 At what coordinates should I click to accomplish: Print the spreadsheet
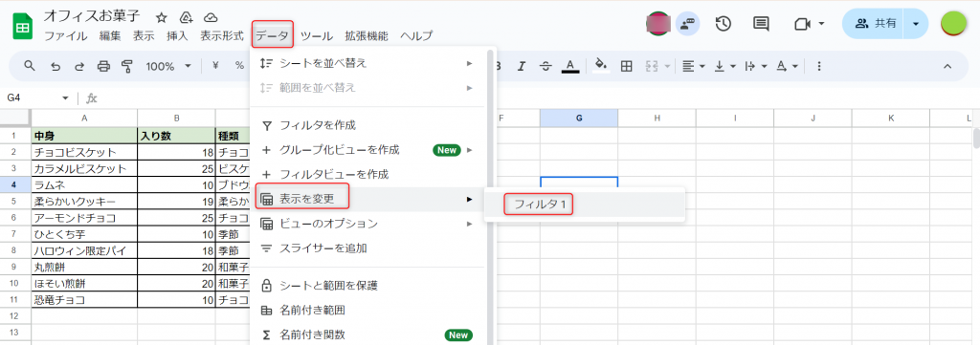[103, 66]
